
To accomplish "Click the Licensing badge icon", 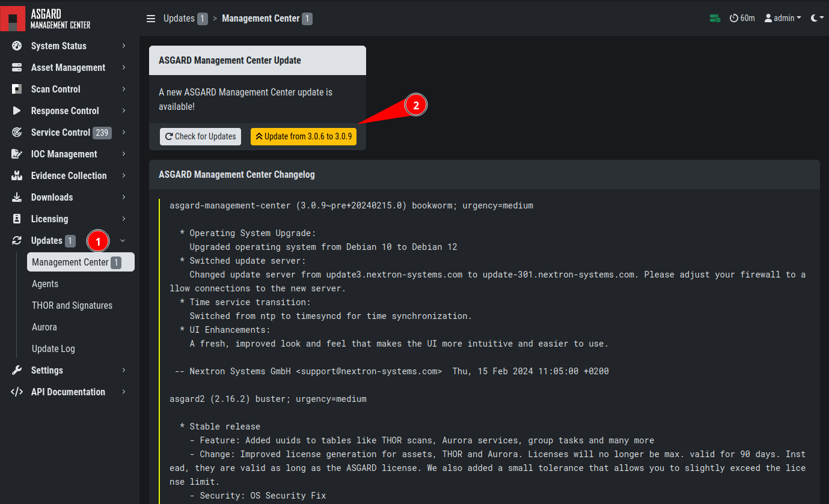I will (17, 219).
